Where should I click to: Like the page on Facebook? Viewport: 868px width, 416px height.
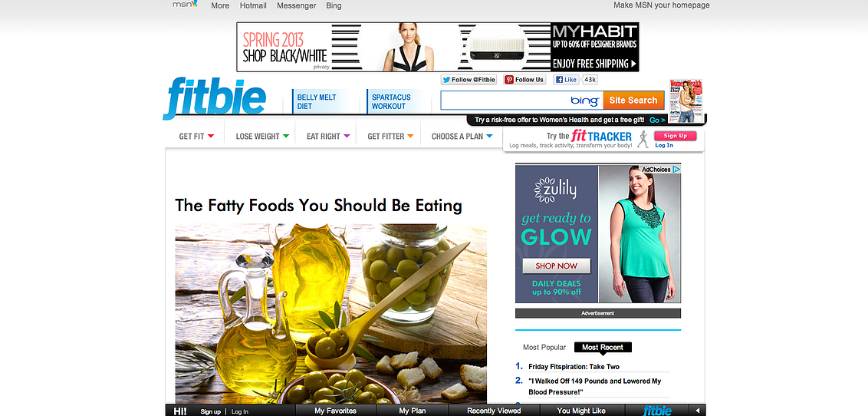[x=567, y=80]
